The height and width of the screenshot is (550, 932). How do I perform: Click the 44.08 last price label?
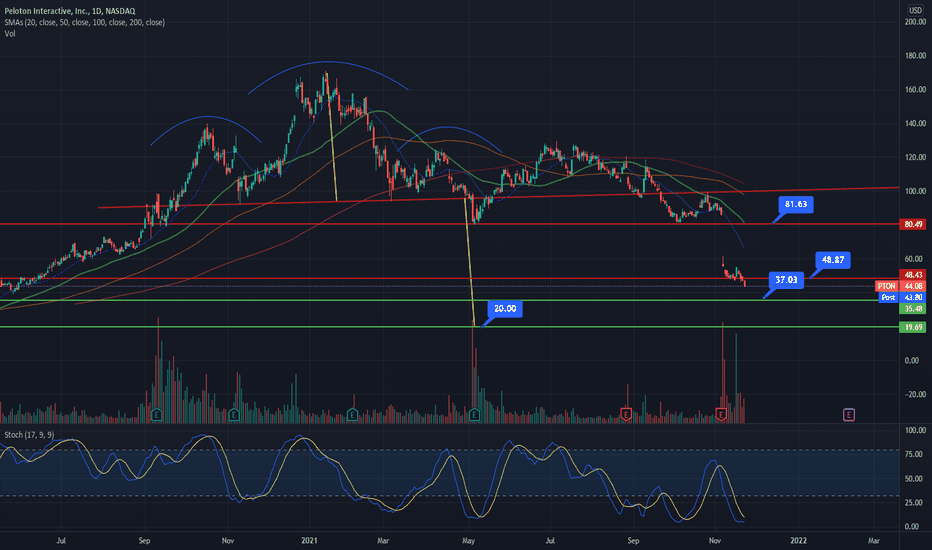pyautogui.click(x=913, y=286)
